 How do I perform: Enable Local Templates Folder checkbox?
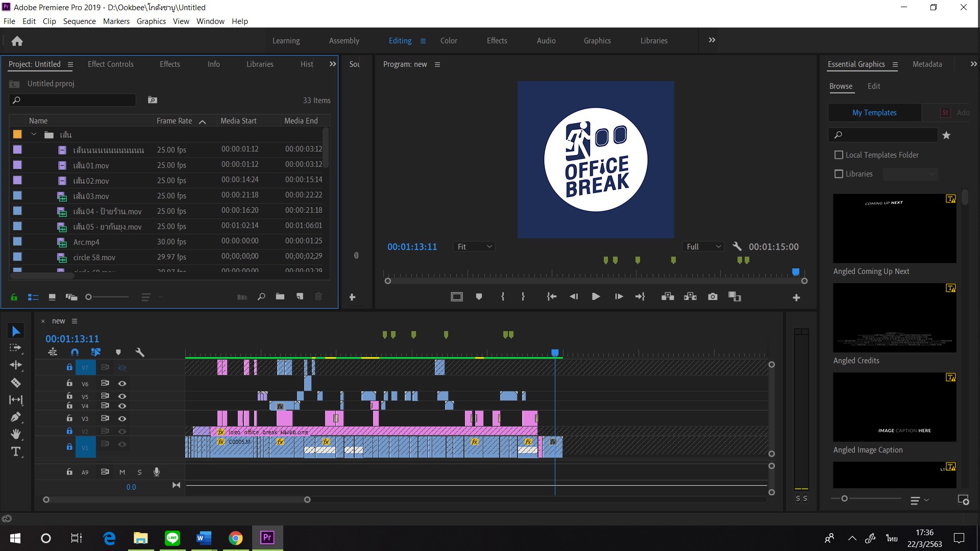[x=839, y=155]
